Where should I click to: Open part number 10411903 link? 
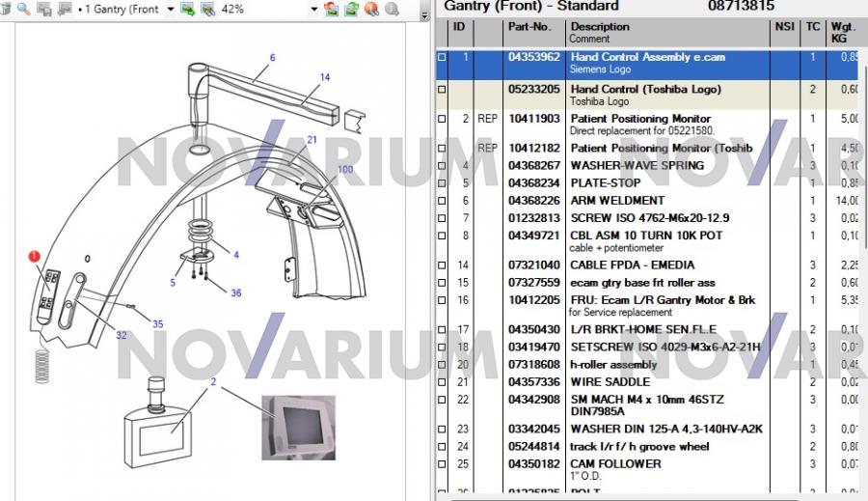tap(533, 119)
